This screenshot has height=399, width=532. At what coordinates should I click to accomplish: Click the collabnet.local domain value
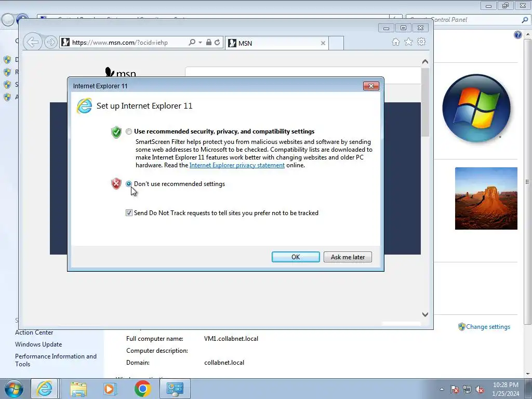pyautogui.click(x=224, y=362)
